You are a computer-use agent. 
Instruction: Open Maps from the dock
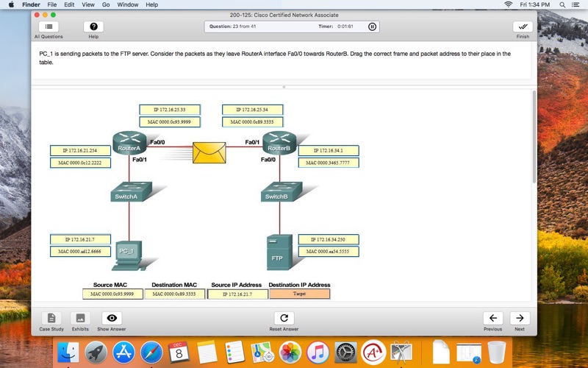coord(262,353)
